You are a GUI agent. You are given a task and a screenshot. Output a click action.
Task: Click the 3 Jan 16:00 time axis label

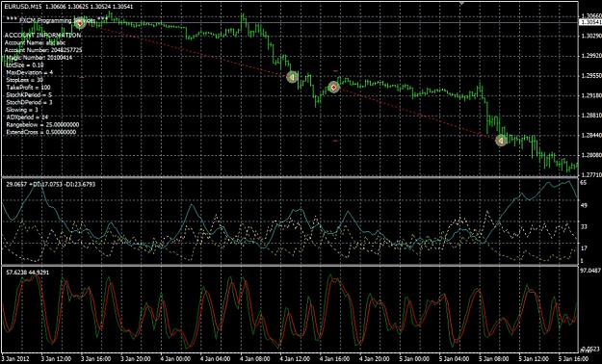(x=95, y=358)
